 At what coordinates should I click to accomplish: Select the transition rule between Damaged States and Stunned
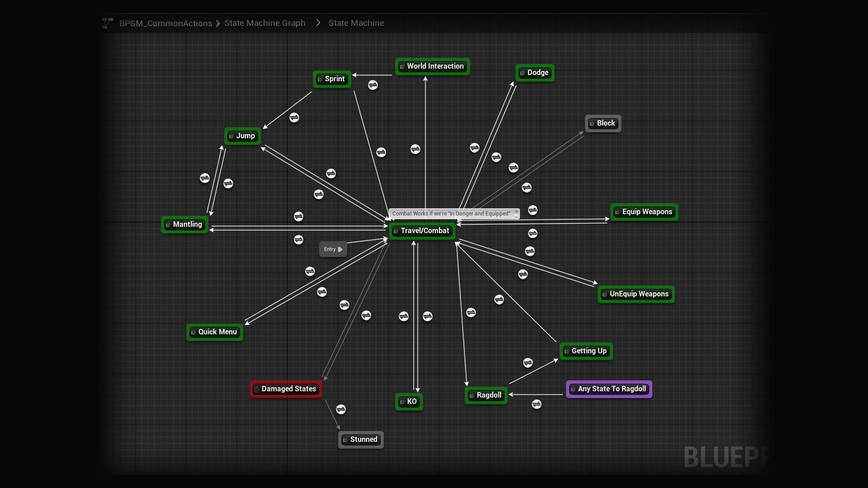click(341, 409)
